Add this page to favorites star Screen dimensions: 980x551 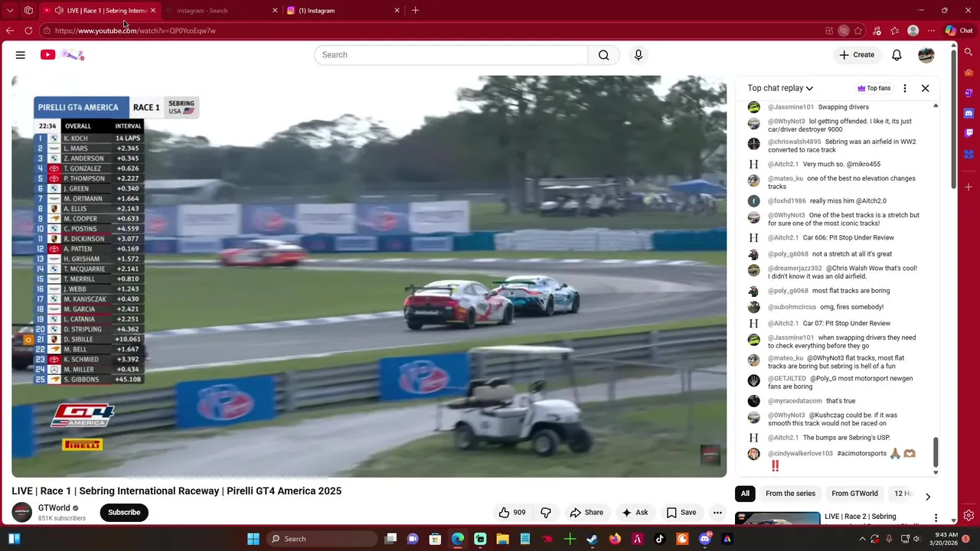pos(858,31)
